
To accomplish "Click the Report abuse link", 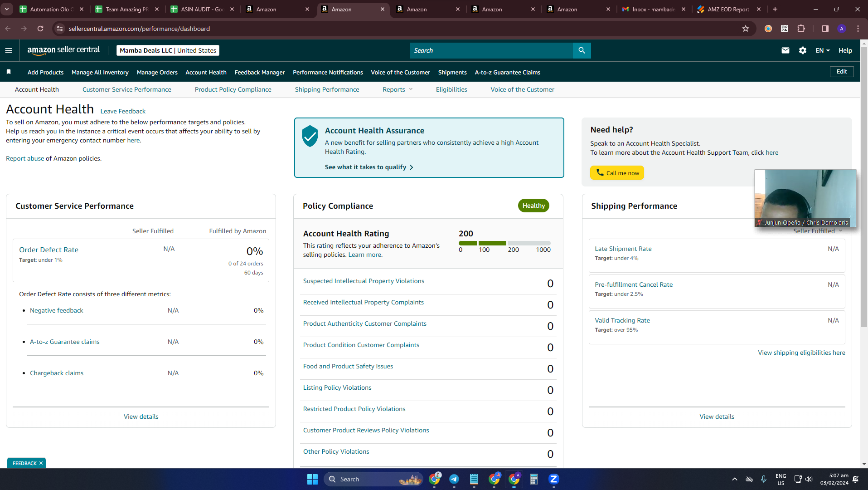I will [x=25, y=158].
